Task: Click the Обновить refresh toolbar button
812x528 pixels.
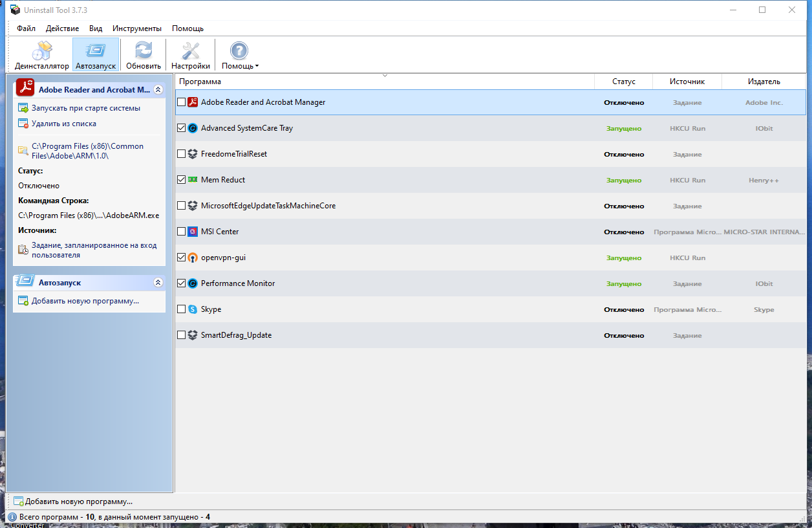Action: tap(144, 55)
